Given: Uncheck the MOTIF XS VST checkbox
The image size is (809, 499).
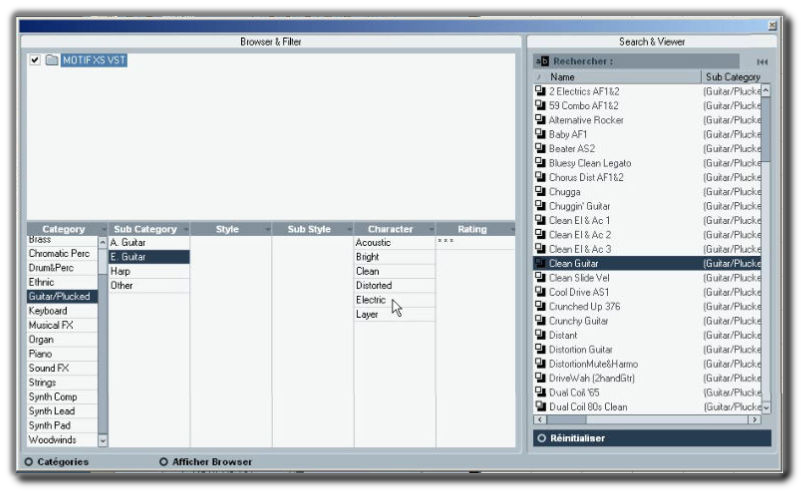Looking at the screenshot, I should click(x=35, y=60).
